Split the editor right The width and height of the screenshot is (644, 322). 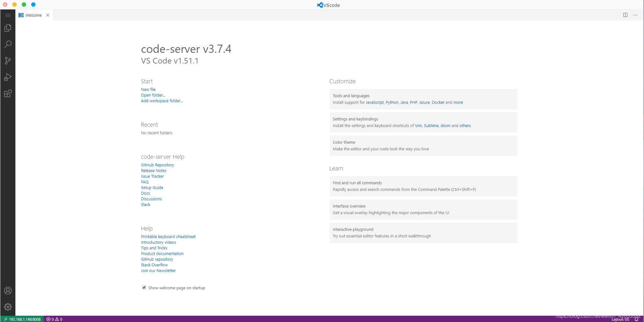tap(625, 15)
